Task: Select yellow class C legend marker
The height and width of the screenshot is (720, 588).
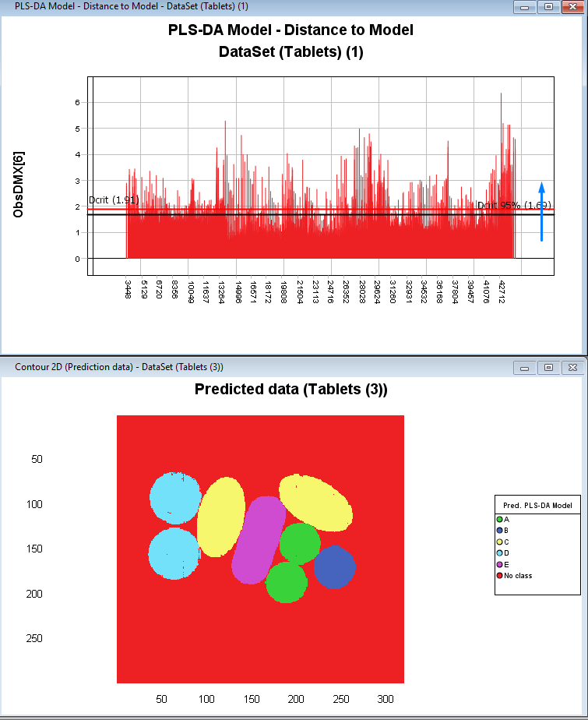Action: pos(500,542)
